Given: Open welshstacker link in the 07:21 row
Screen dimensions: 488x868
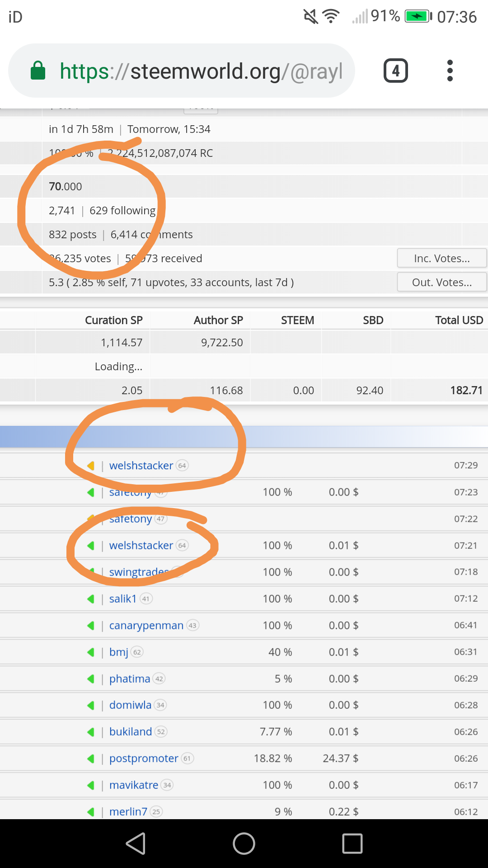Looking at the screenshot, I should [x=141, y=545].
